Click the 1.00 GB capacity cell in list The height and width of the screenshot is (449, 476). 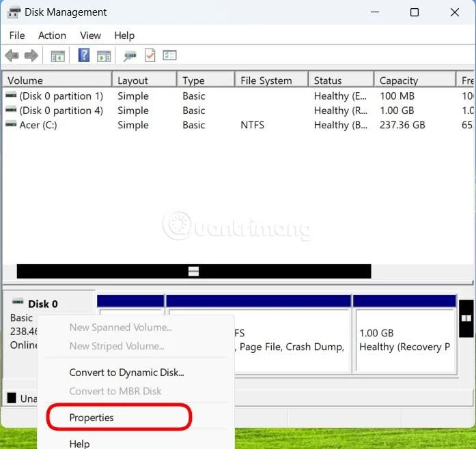pos(397,111)
